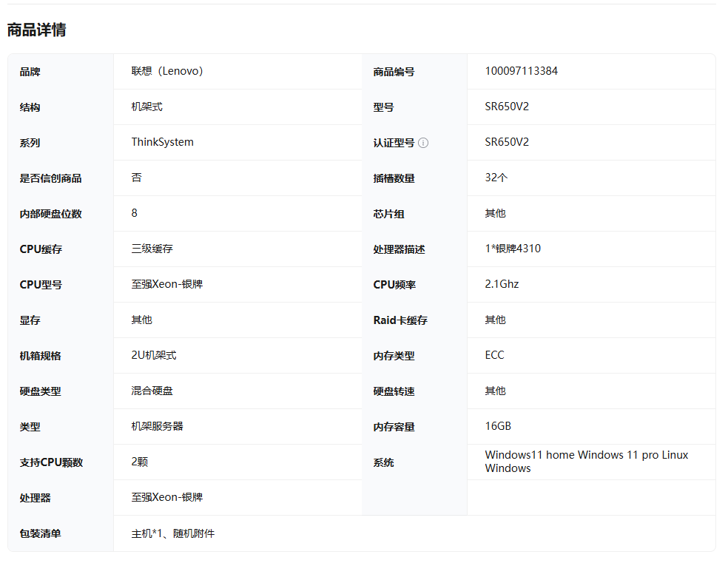Screen dimensions: 728x563
Task: Click the info icon beside 认证型号
Action: tap(423, 143)
